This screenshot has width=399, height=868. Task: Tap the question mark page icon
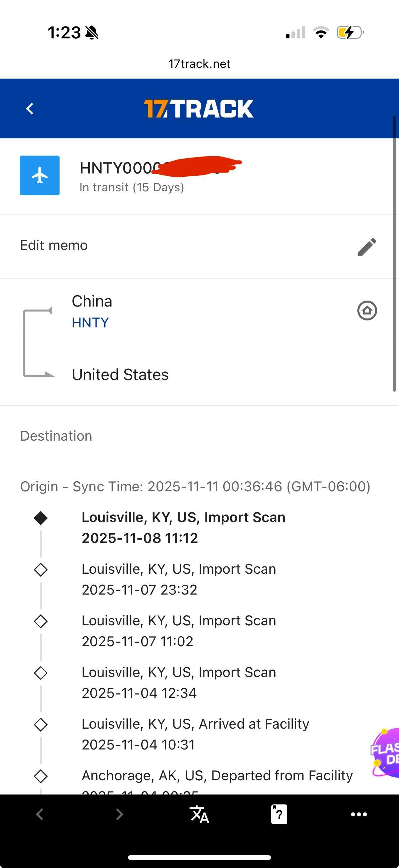click(279, 814)
